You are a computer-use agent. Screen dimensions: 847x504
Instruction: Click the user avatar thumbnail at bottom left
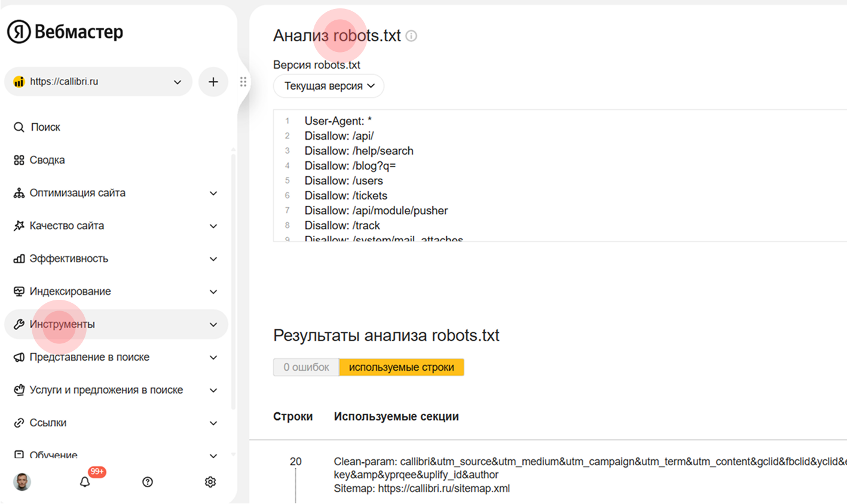click(22, 481)
